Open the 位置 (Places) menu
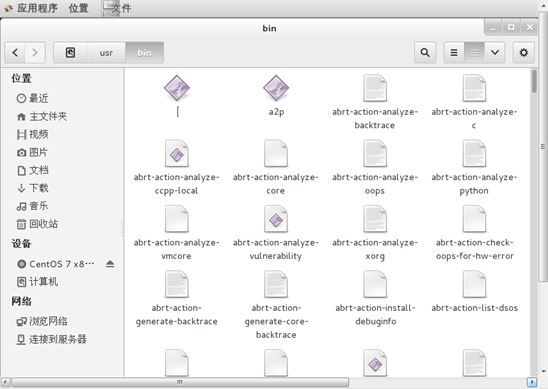Image resolution: width=548 pixels, height=389 pixels. click(78, 8)
